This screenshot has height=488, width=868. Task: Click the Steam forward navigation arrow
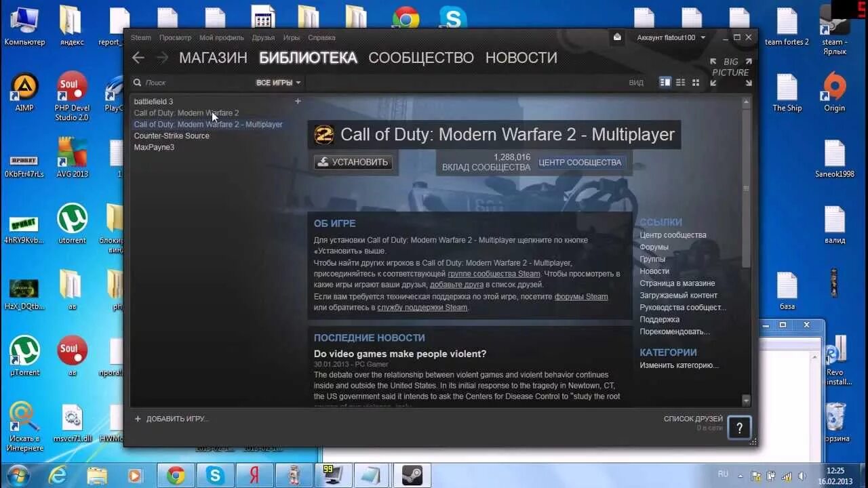(162, 58)
